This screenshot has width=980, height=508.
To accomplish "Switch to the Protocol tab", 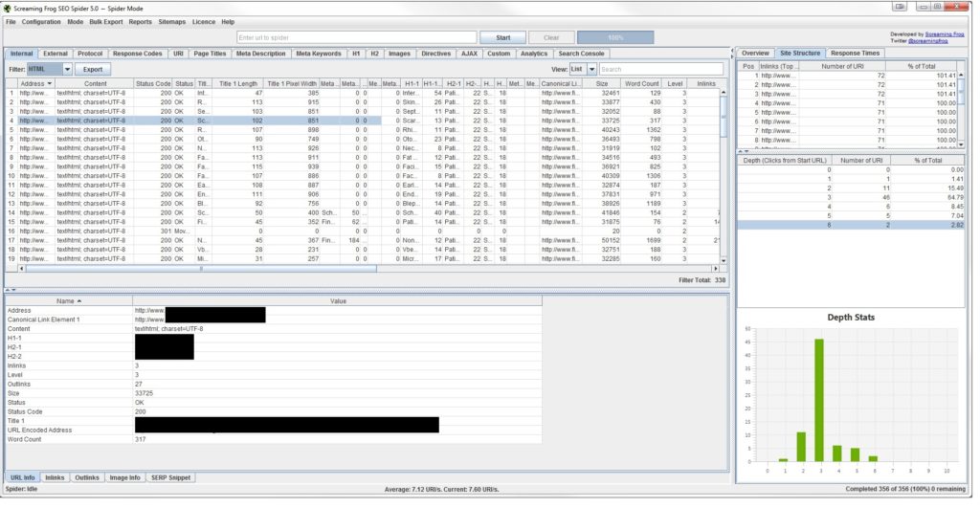I will point(90,54).
